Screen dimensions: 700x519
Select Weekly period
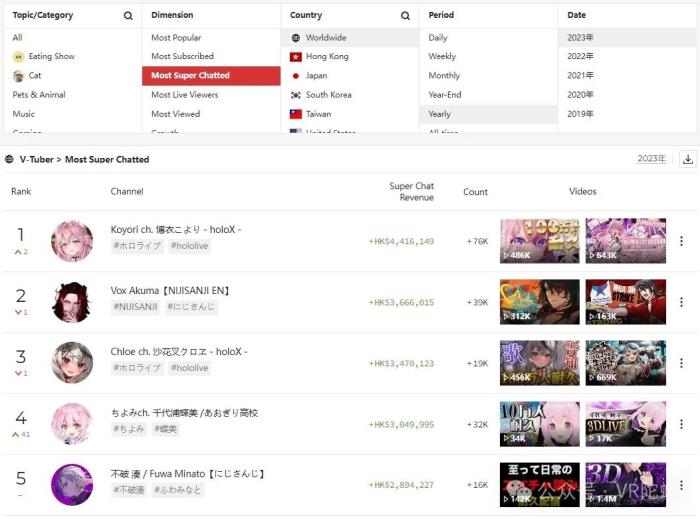442,56
